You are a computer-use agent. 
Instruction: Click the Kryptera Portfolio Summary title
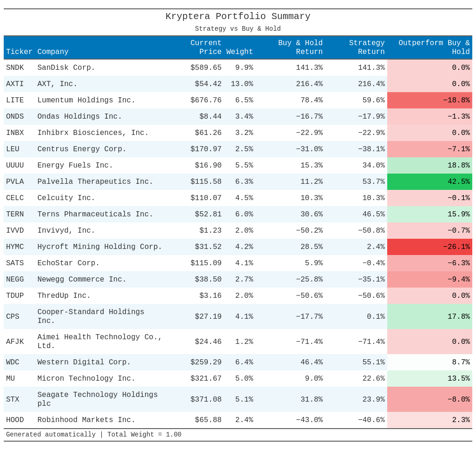point(238,16)
